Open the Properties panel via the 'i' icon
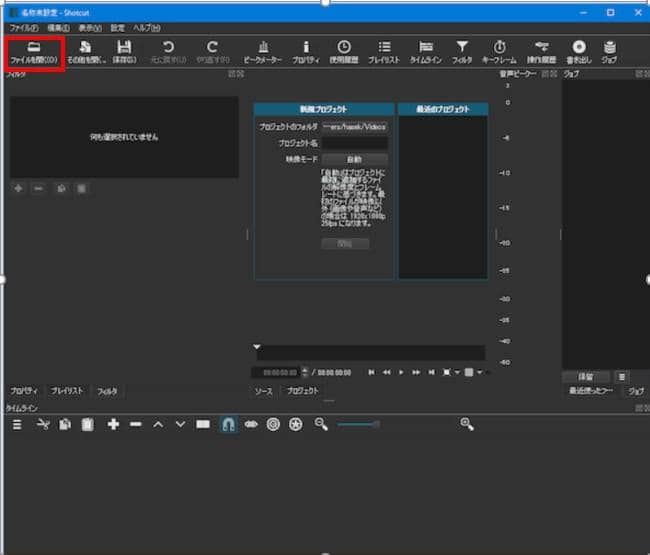The image size is (650, 555). (306, 53)
